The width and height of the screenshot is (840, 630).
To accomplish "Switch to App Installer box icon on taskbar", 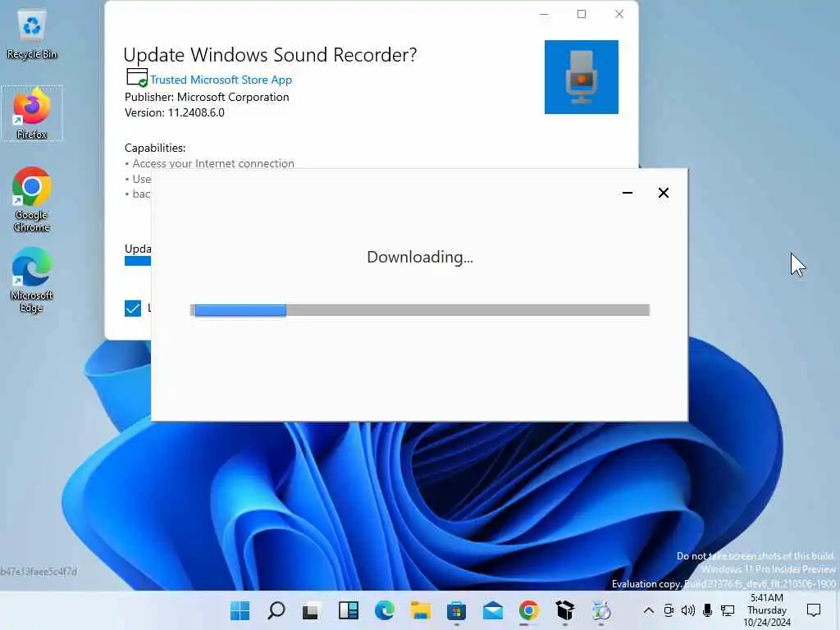I will coord(564,610).
